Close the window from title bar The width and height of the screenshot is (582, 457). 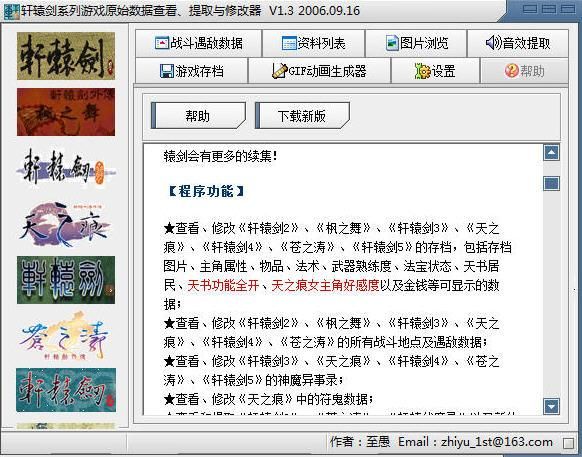(x=568, y=9)
